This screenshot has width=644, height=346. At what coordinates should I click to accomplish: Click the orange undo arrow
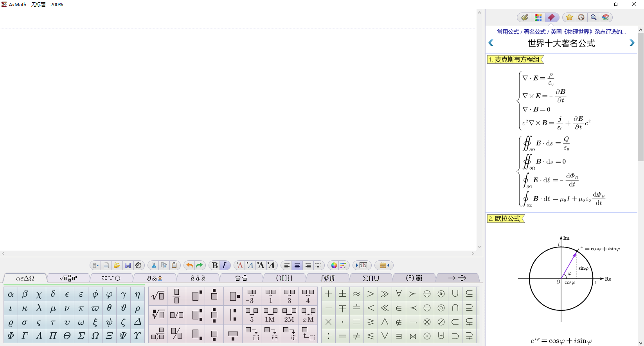coord(189,265)
